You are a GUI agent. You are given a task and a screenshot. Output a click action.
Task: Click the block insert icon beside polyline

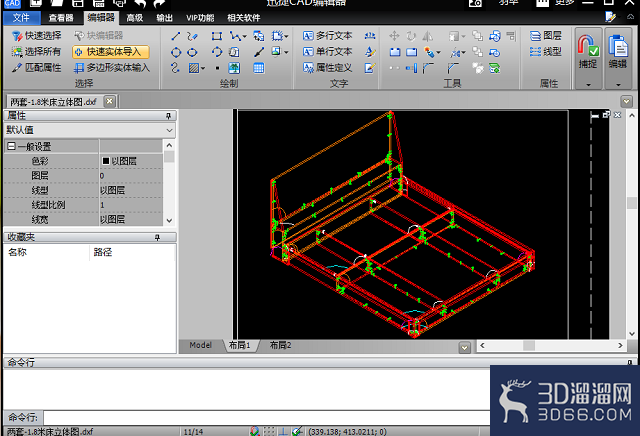(x=259, y=36)
